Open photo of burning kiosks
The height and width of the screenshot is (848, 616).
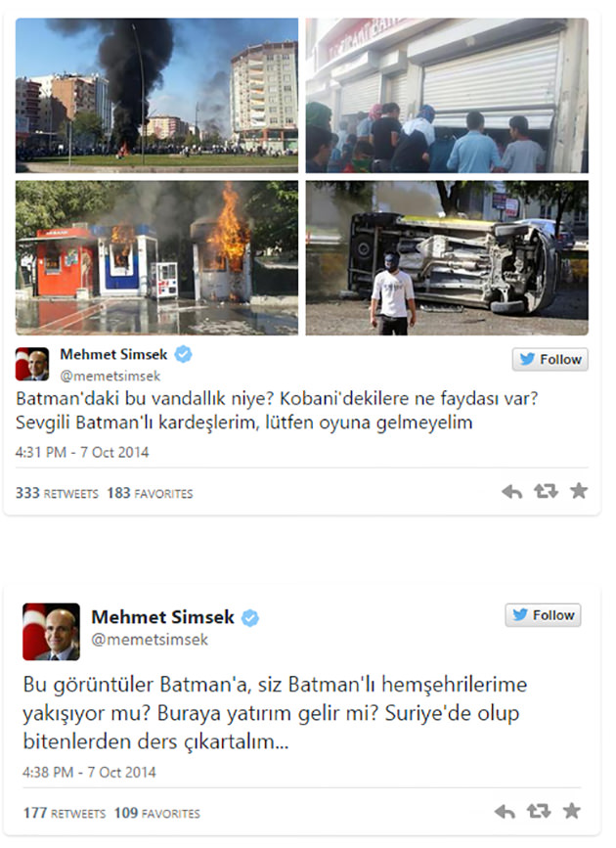click(x=156, y=258)
